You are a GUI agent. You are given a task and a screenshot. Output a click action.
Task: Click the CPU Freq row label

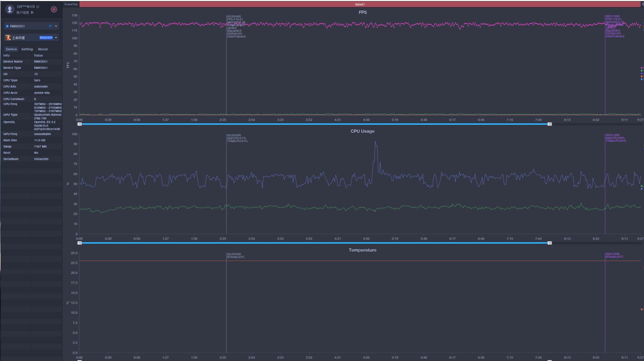point(10,104)
